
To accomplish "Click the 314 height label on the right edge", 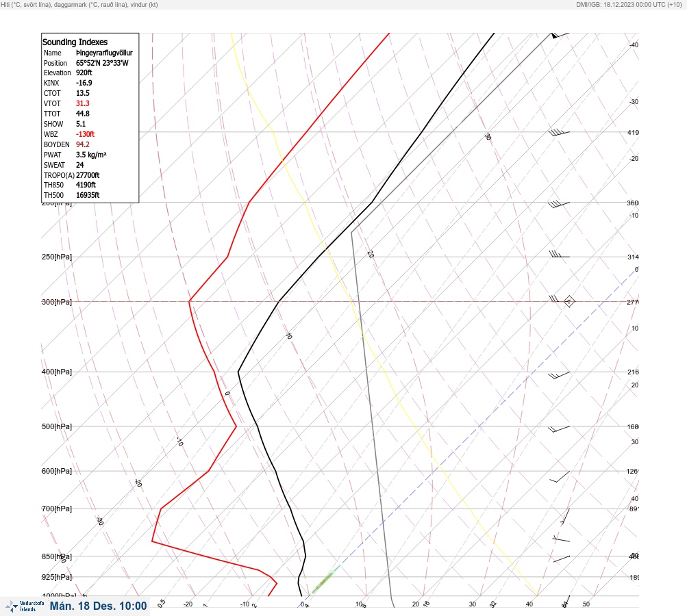I will (x=633, y=257).
